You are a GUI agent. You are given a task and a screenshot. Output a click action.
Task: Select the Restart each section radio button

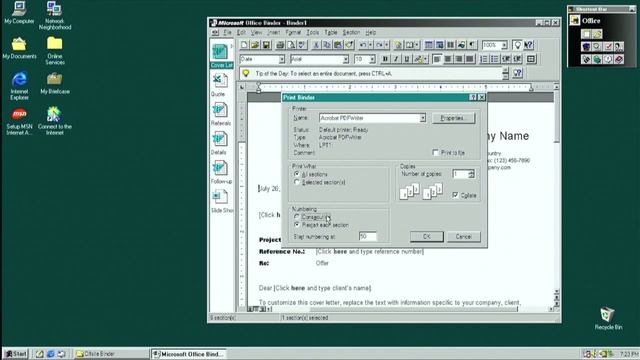coord(297,225)
